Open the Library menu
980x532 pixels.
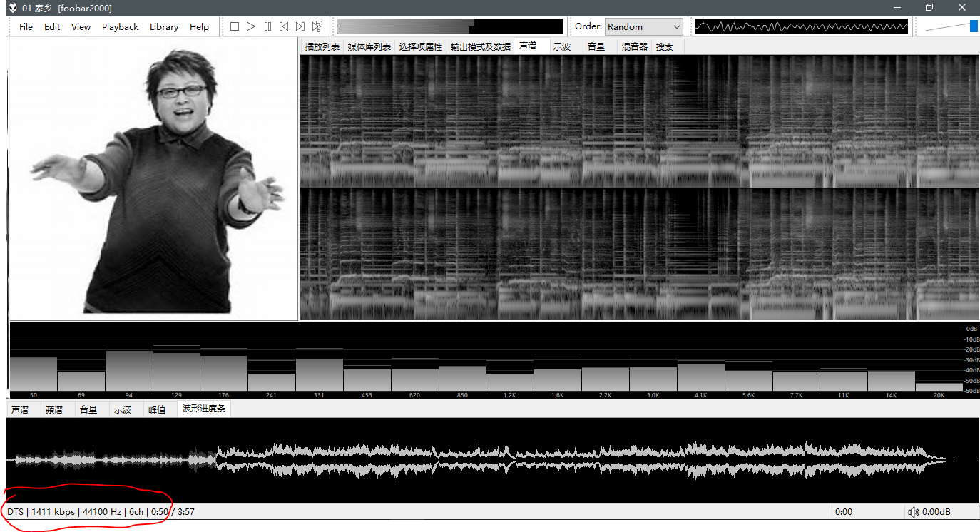tap(163, 26)
